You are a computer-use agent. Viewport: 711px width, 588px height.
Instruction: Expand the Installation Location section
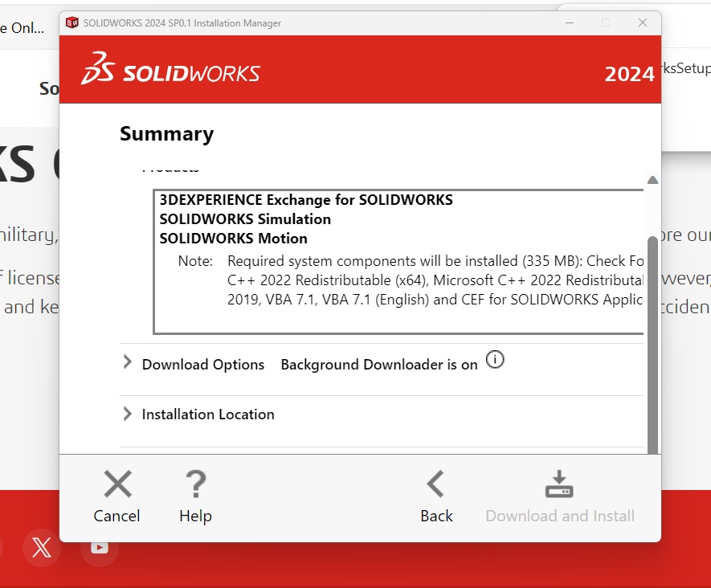click(128, 414)
